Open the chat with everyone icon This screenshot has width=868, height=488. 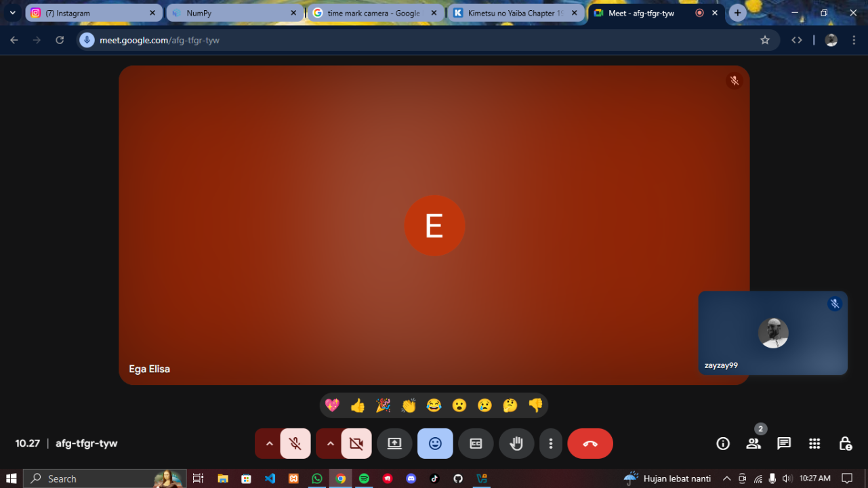point(784,444)
